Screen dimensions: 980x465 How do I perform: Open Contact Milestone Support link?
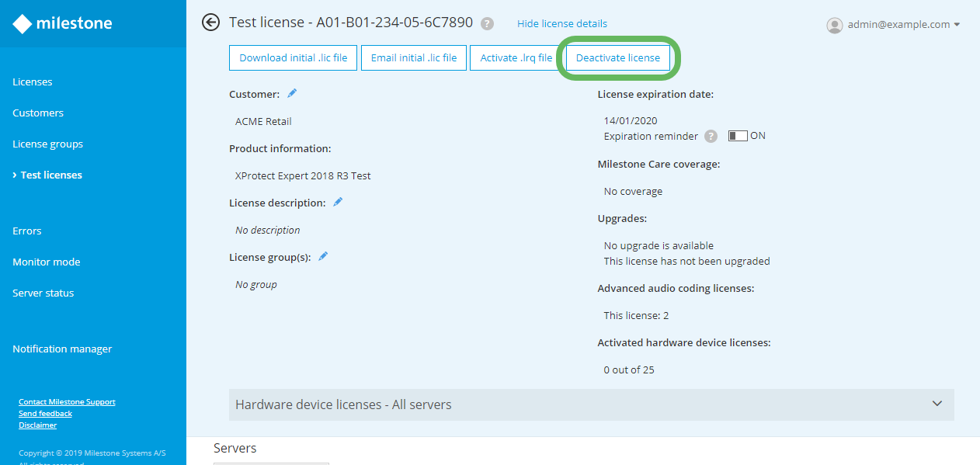coord(67,402)
